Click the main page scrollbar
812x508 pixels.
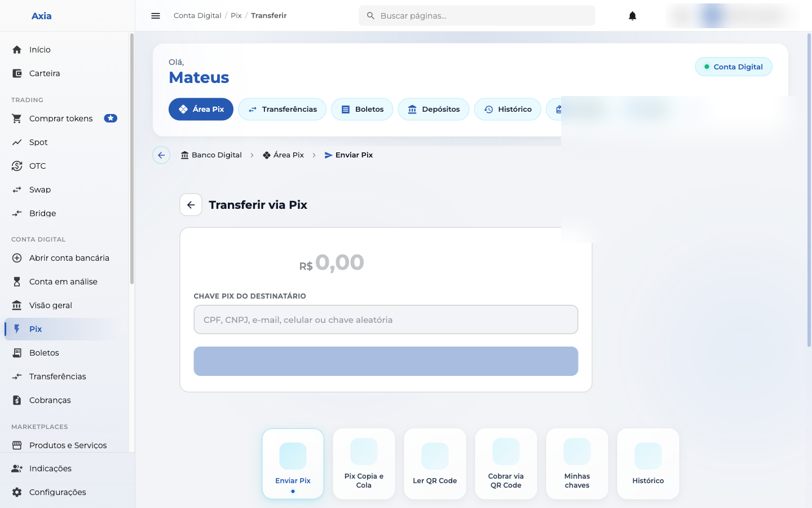809,190
